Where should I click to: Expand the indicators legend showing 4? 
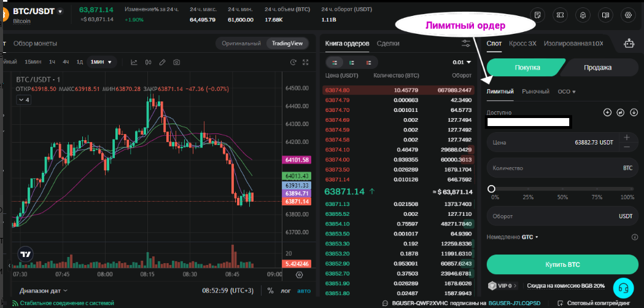[23, 100]
